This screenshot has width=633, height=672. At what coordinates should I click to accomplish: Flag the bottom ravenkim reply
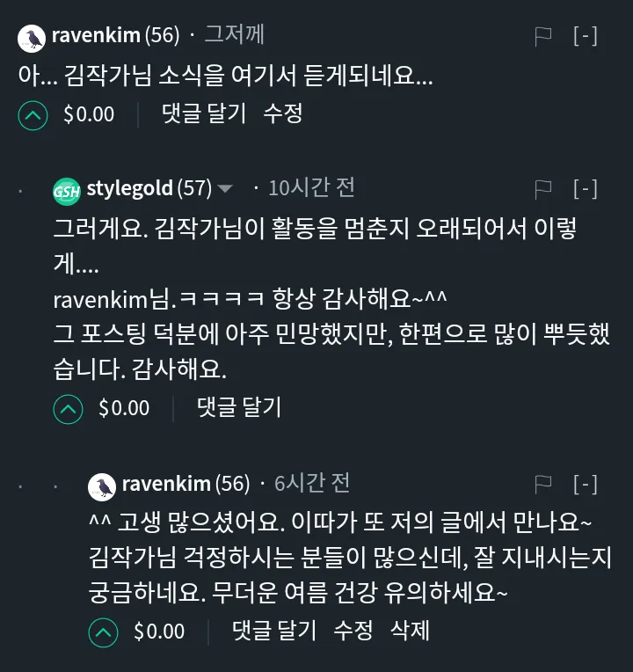point(543,484)
